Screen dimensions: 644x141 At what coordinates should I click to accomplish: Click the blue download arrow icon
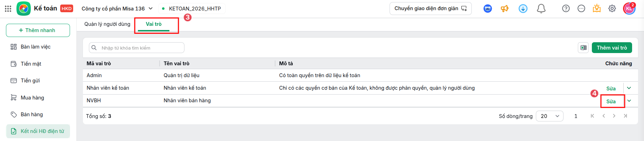click(x=523, y=9)
